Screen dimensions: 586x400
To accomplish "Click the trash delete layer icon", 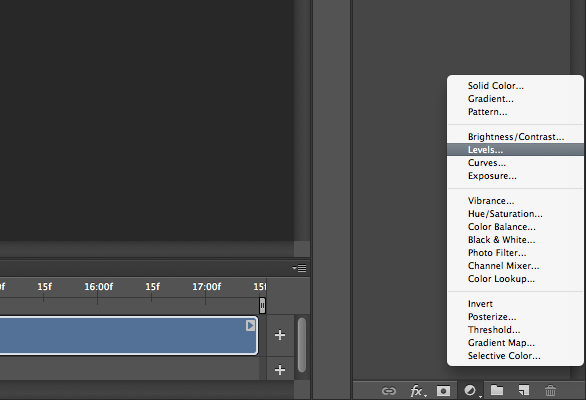I will [x=550, y=391].
